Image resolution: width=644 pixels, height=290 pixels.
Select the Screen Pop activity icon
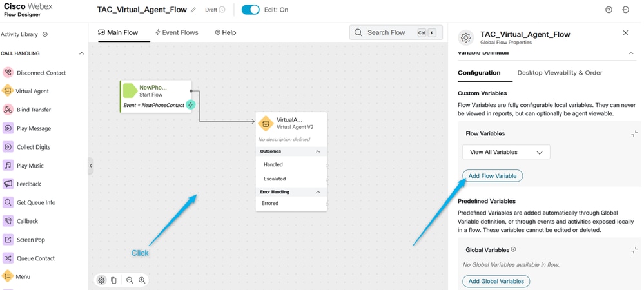click(x=8, y=240)
